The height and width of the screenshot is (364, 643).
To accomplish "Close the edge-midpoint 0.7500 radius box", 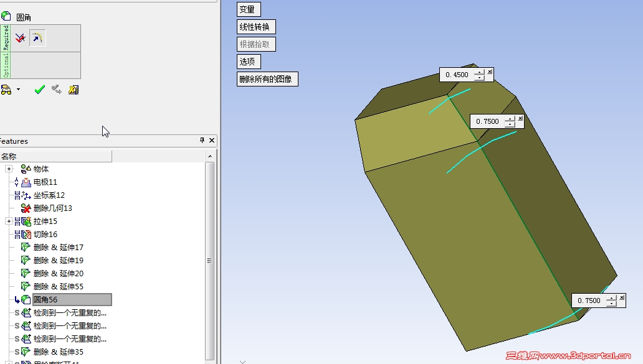I will pos(520,118).
